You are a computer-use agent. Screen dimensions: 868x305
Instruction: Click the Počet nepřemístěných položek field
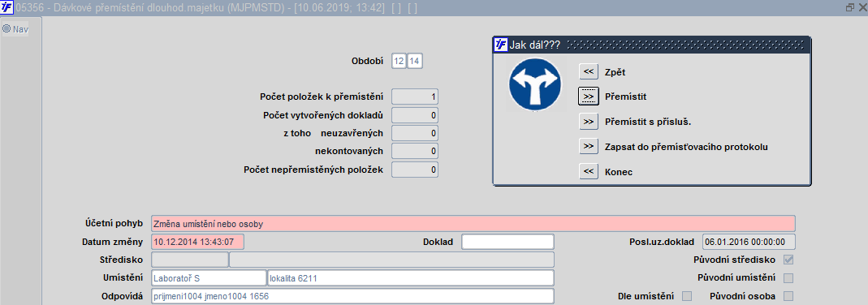(415, 169)
